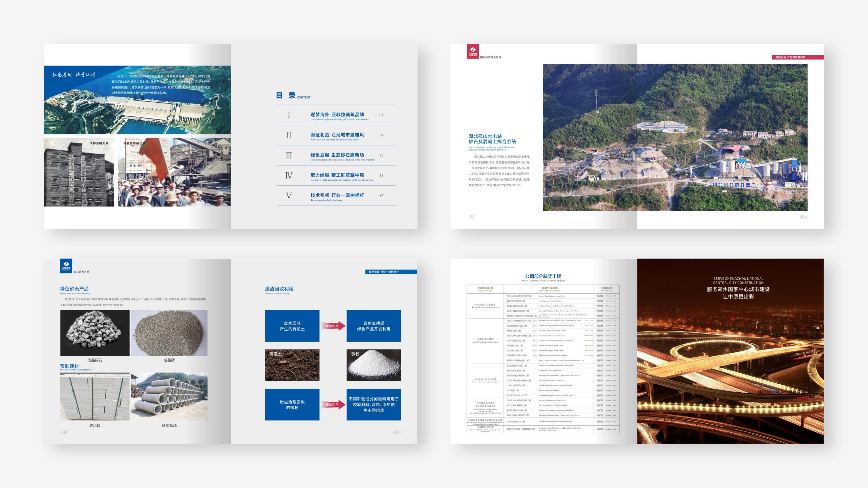Click the red tab 南征北战 江河城市展雄风
The width and height of the screenshot is (868, 488).
coord(797,57)
